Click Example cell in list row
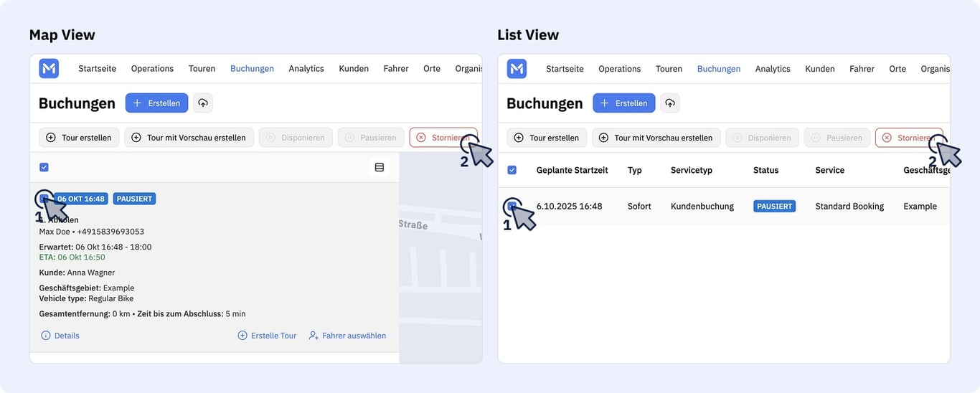The image size is (980, 393). click(x=920, y=206)
